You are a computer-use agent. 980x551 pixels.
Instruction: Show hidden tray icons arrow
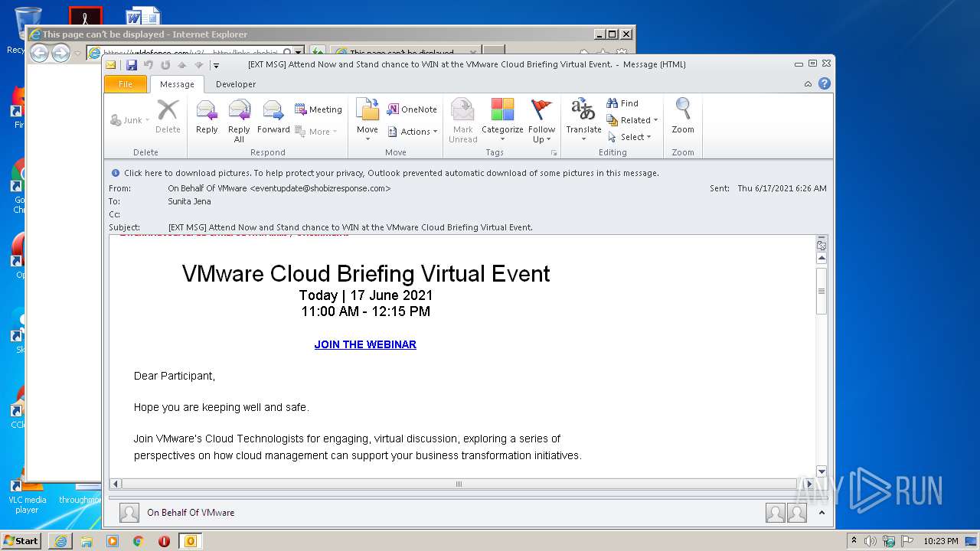(x=854, y=541)
